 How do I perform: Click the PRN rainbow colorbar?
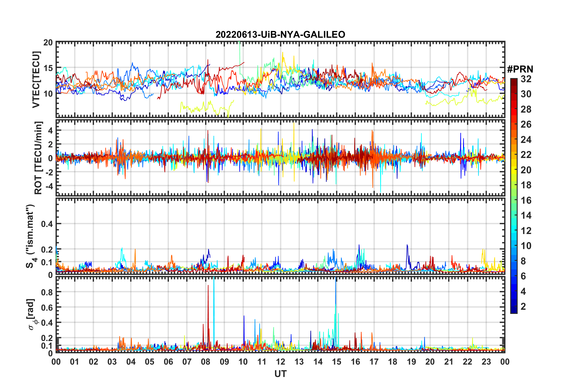click(514, 196)
